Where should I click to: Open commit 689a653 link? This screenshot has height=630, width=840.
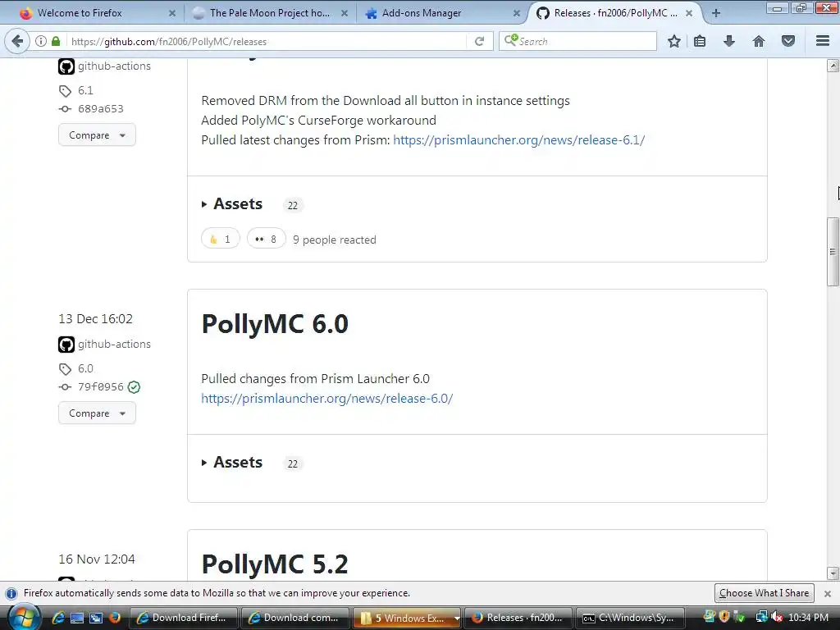101,109
